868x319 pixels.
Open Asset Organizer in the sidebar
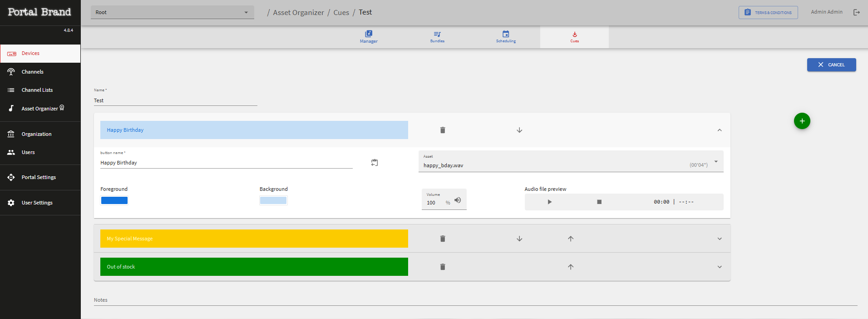pos(40,109)
